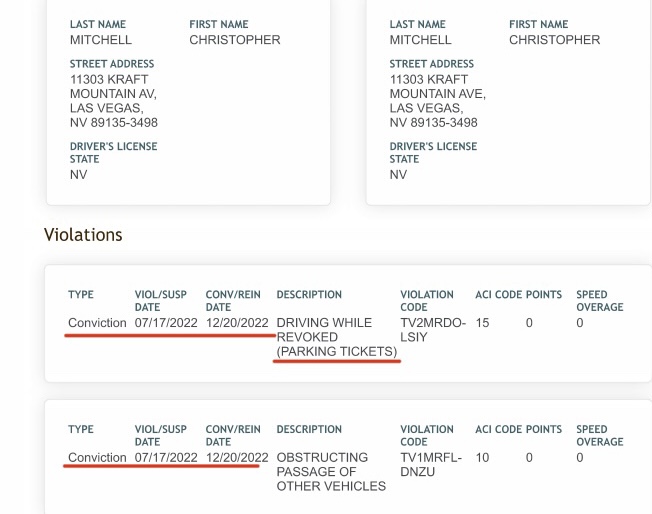Click last name MITCHELL in the right card
The width and height of the screenshot is (652, 514).
[420, 40]
